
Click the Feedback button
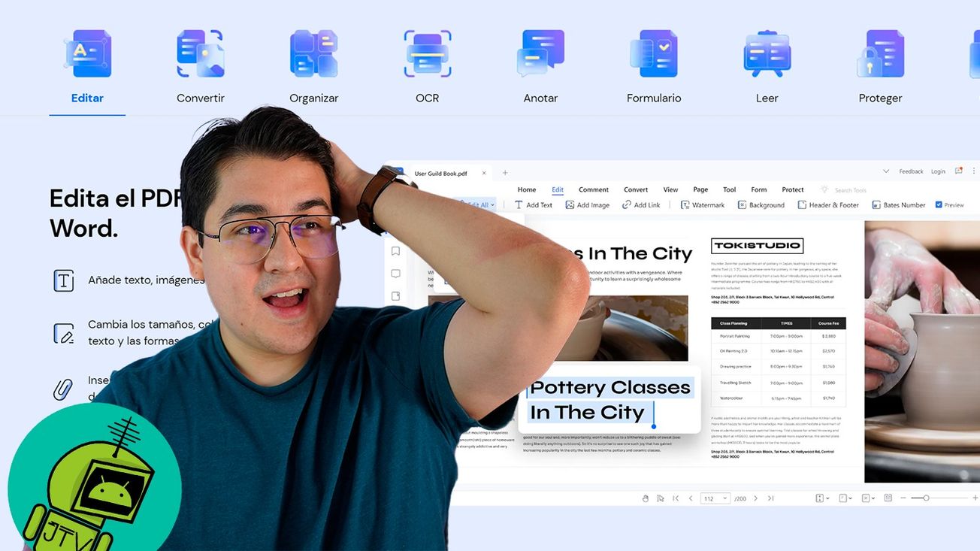coord(911,171)
